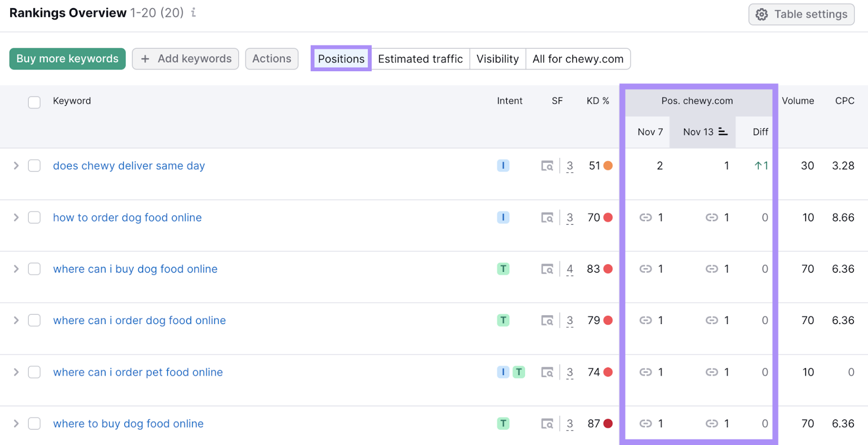
Task: Check the box for 'does chewy deliver same day'
Action: pyautogui.click(x=34, y=166)
